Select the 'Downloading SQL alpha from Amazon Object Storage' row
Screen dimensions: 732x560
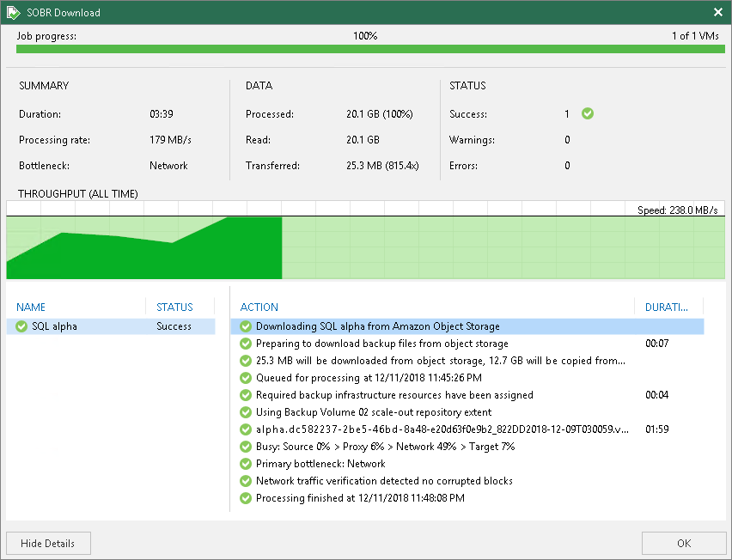[x=467, y=326]
